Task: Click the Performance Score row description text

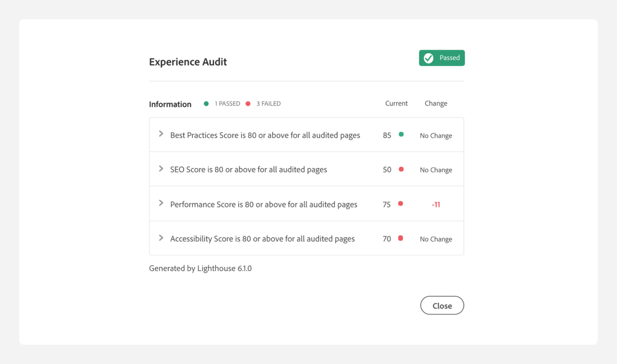Action: click(x=264, y=205)
